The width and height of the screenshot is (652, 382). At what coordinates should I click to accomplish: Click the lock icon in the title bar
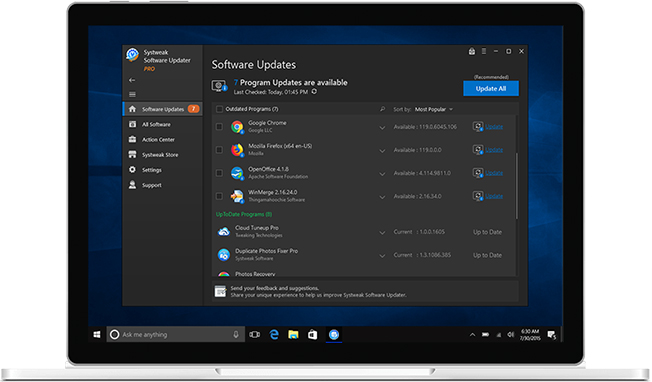[x=472, y=51]
